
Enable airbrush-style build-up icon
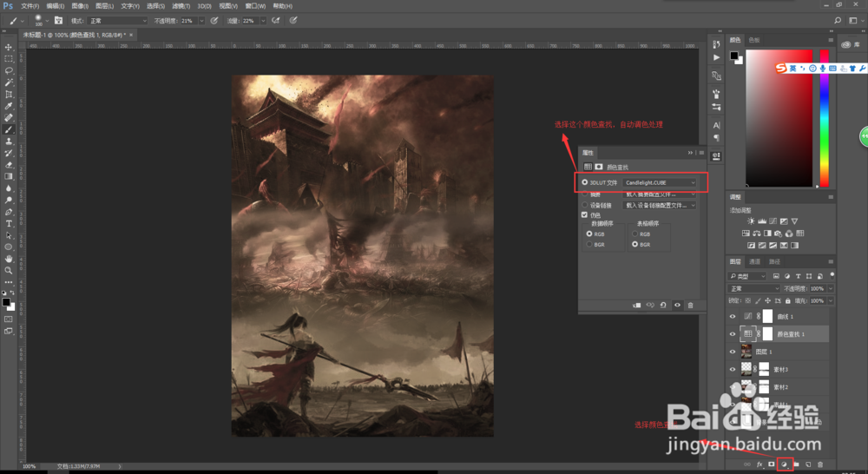click(x=275, y=21)
